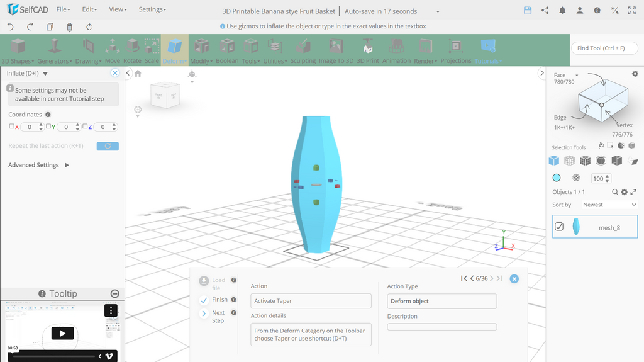Click the video progress bar

(x=54, y=356)
